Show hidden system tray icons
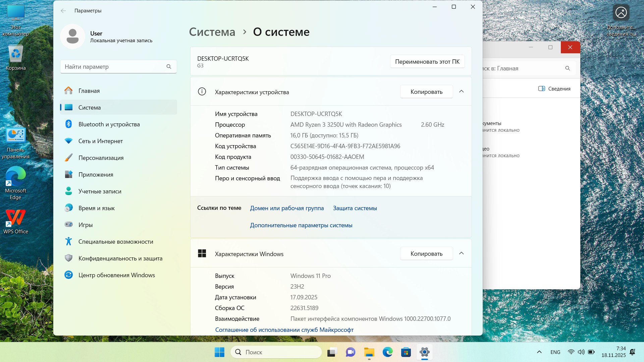The image size is (644, 362). tap(539, 352)
